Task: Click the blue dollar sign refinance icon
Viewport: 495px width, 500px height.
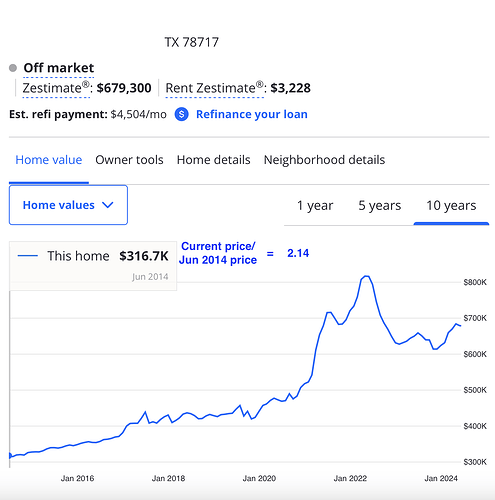Action: coord(181,114)
